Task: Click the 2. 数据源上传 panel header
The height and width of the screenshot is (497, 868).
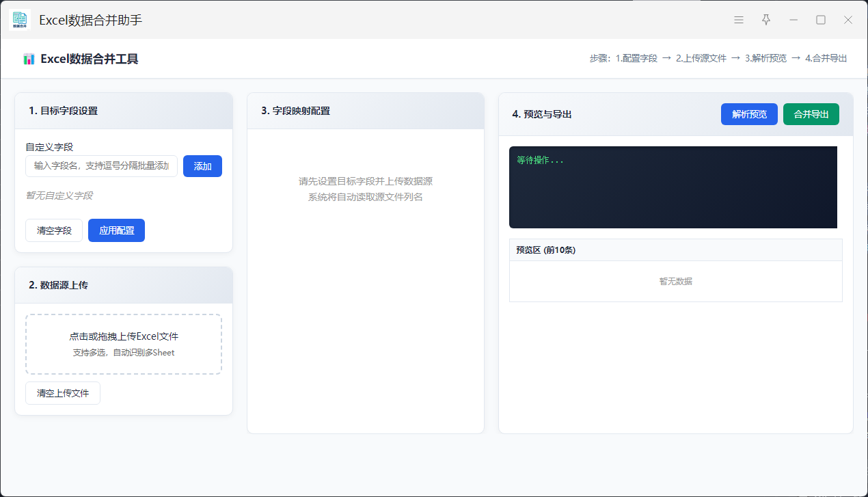Action: (124, 285)
